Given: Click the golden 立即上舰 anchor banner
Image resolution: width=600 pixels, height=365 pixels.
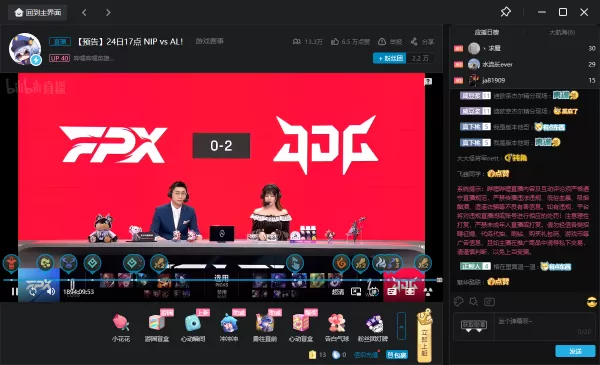Looking at the screenshot, I should [424, 336].
